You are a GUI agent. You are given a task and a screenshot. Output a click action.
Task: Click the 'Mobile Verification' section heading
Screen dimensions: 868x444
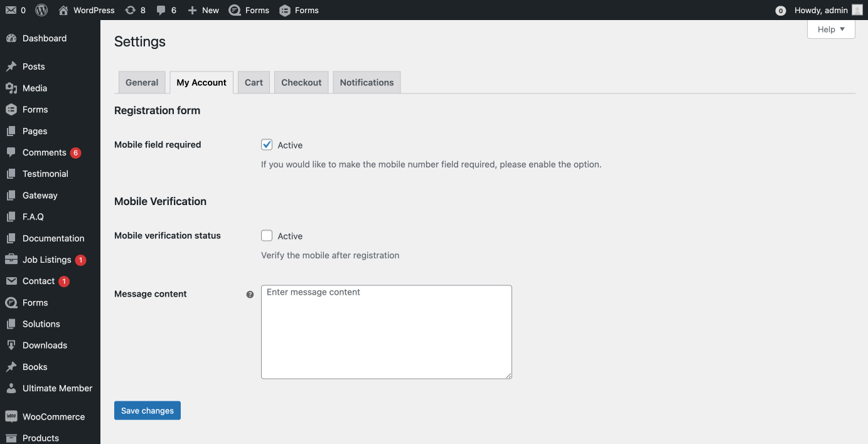tap(160, 201)
